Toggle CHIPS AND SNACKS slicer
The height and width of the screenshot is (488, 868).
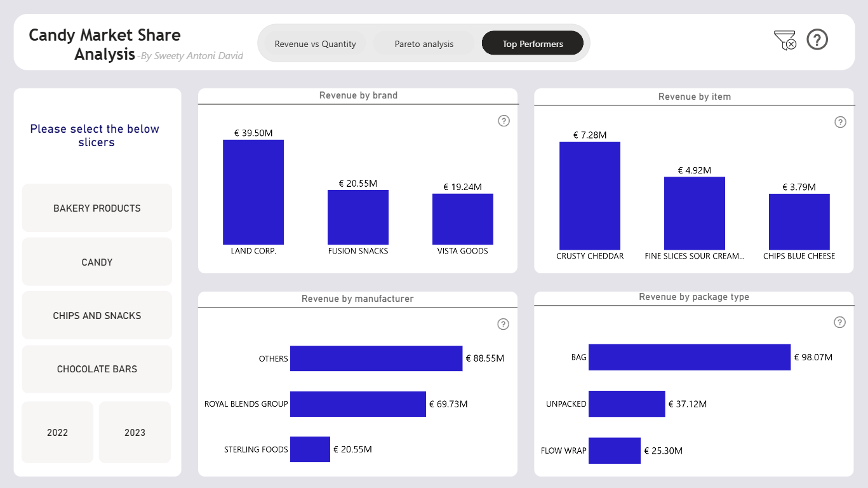(x=97, y=315)
